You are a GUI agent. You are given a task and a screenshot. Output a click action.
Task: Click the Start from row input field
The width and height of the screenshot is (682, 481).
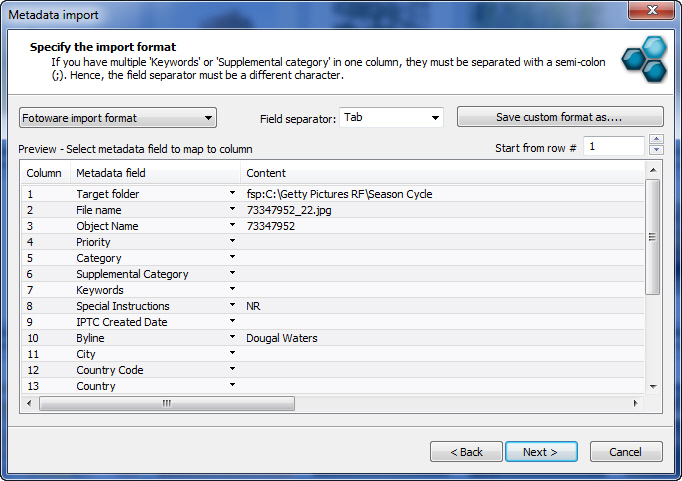612,147
